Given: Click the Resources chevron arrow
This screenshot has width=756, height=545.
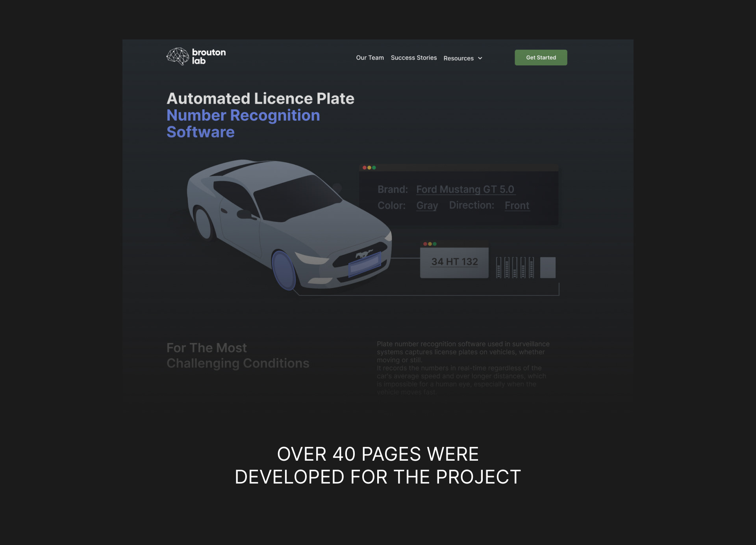Looking at the screenshot, I should coord(480,58).
